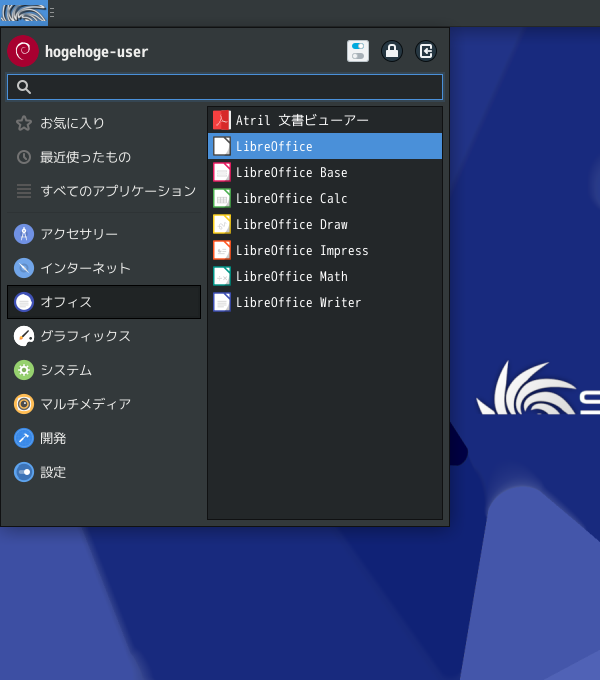Select the アクセサリー category
600x680 pixels.
click(x=104, y=234)
